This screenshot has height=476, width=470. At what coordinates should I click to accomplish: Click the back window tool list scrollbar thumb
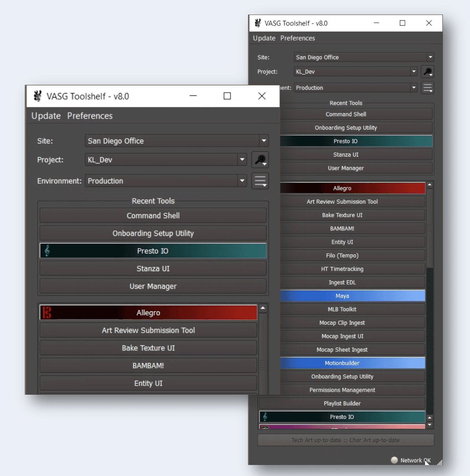[x=430, y=228]
